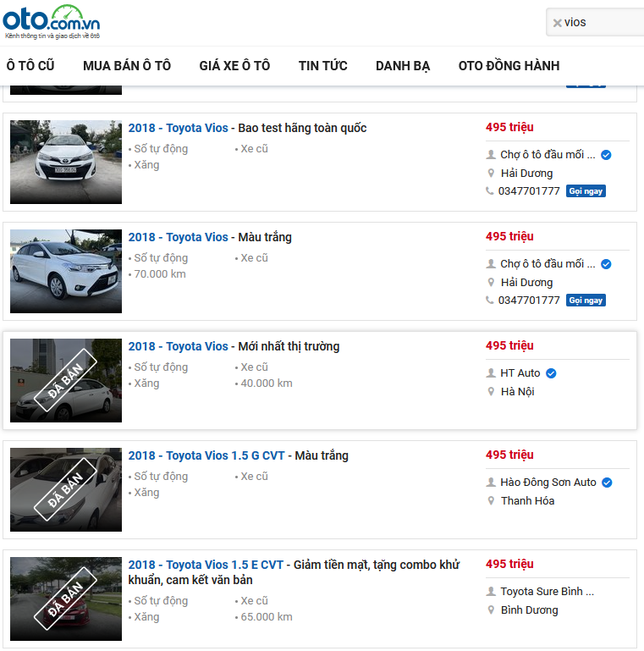
Task: Open the MUA BÁN Ô TÔ menu
Action: coord(127,65)
